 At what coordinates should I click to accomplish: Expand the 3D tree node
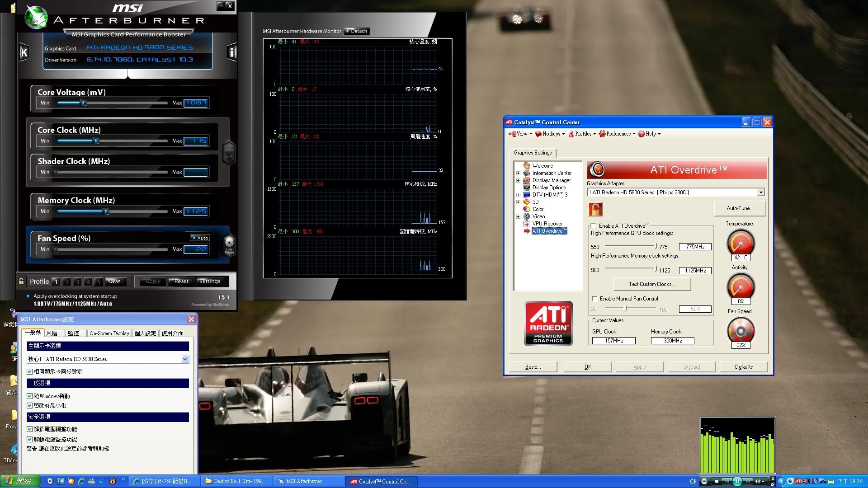pyautogui.click(x=518, y=202)
